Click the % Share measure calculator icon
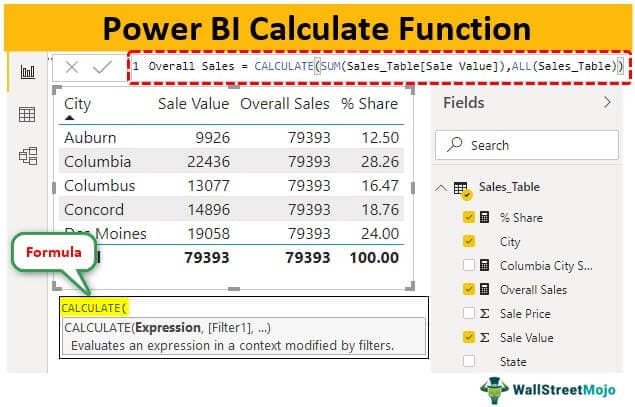The width and height of the screenshot is (635, 407). (485, 217)
